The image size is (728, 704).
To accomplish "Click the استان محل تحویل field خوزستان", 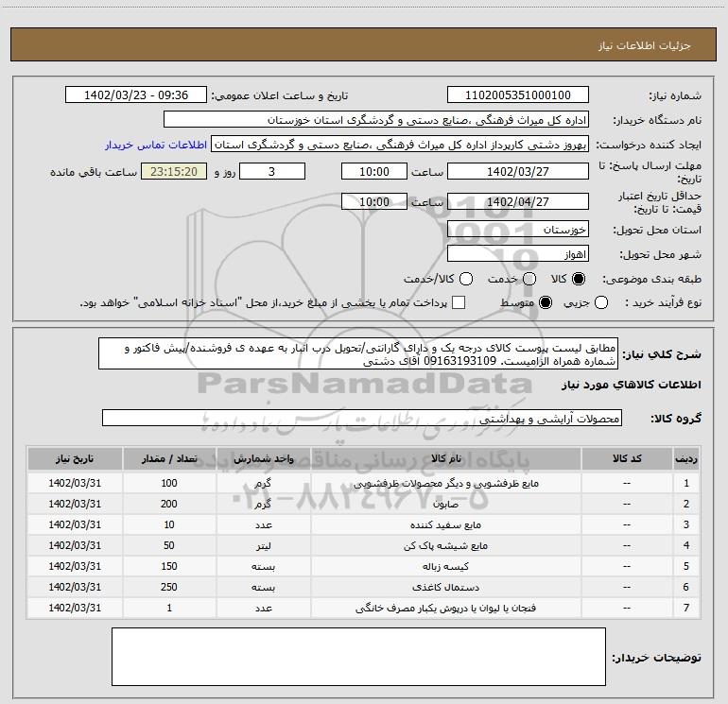I will coord(518,229).
